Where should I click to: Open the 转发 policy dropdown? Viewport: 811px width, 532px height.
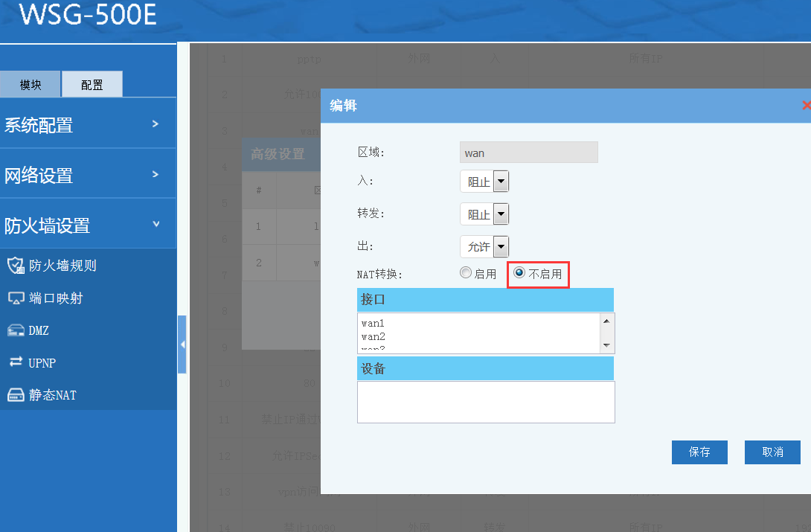tap(501, 214)
